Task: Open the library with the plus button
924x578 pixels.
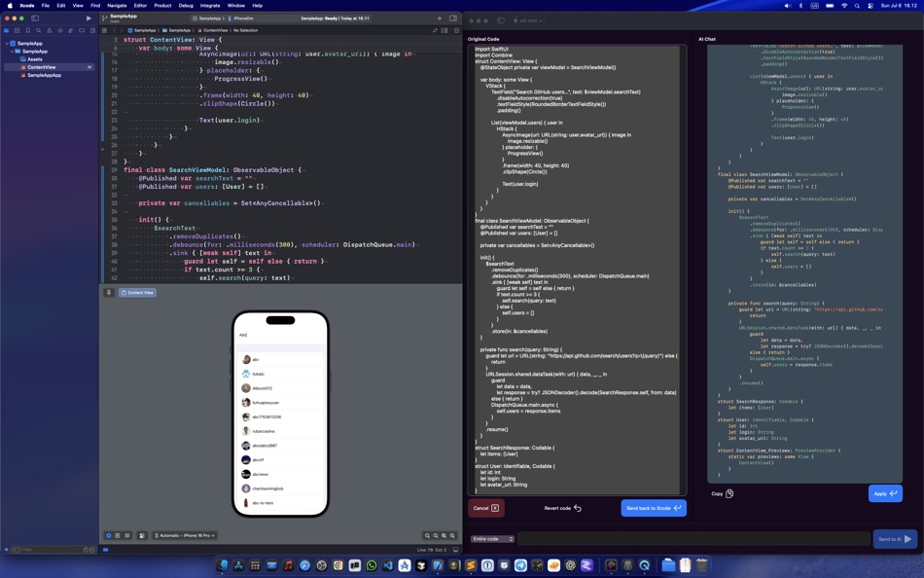Action: (439, 18)
